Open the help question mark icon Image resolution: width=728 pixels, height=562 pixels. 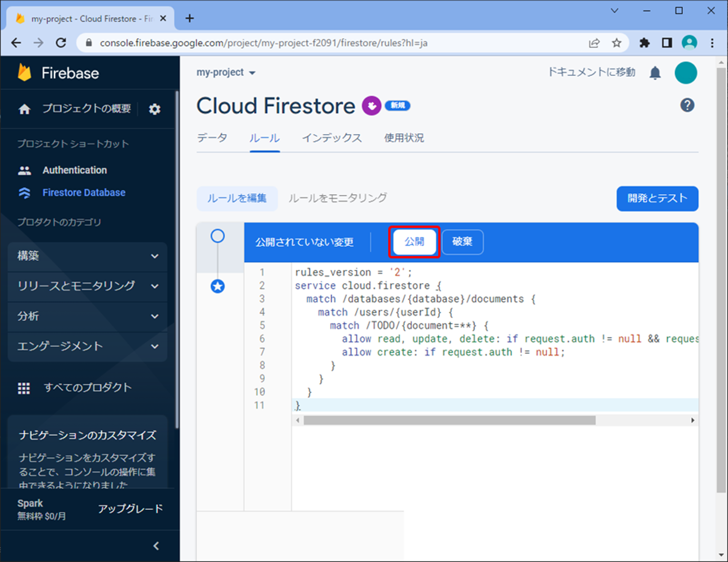coord(687,105)
